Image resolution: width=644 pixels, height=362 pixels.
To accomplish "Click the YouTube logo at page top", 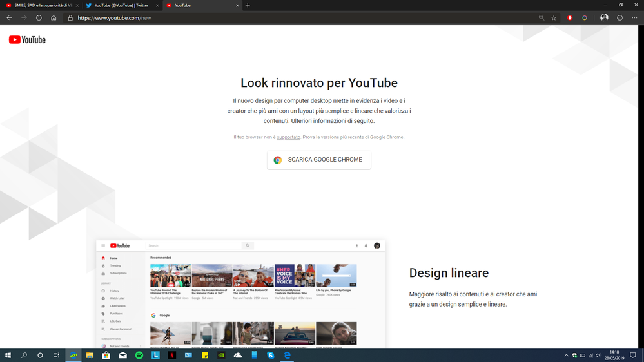I will coord(27,40).
